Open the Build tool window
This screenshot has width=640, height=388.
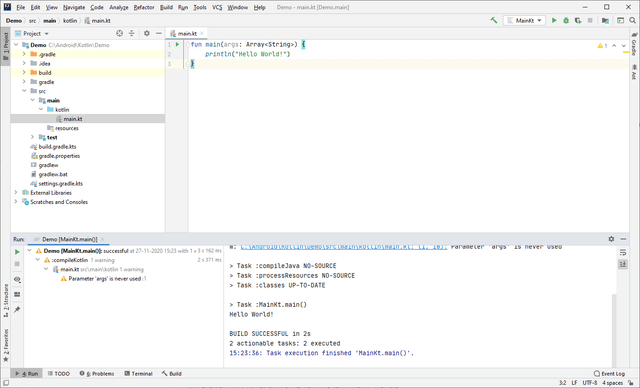click(x=172, y=373)
